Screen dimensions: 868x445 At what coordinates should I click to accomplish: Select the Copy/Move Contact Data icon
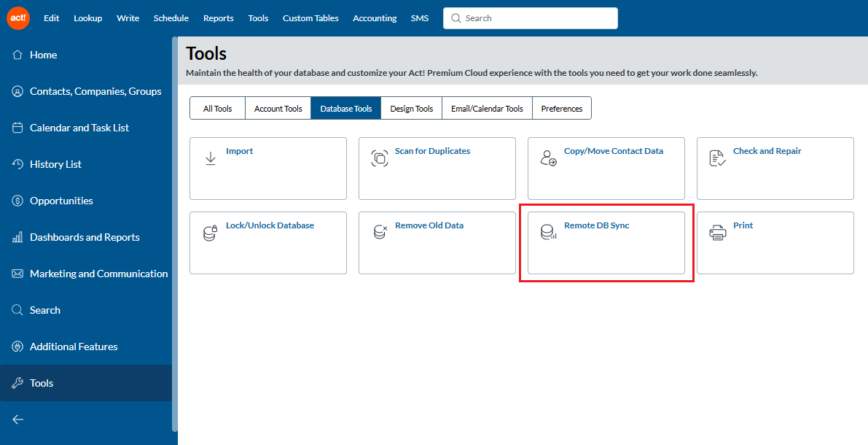[x=548, y=158]
